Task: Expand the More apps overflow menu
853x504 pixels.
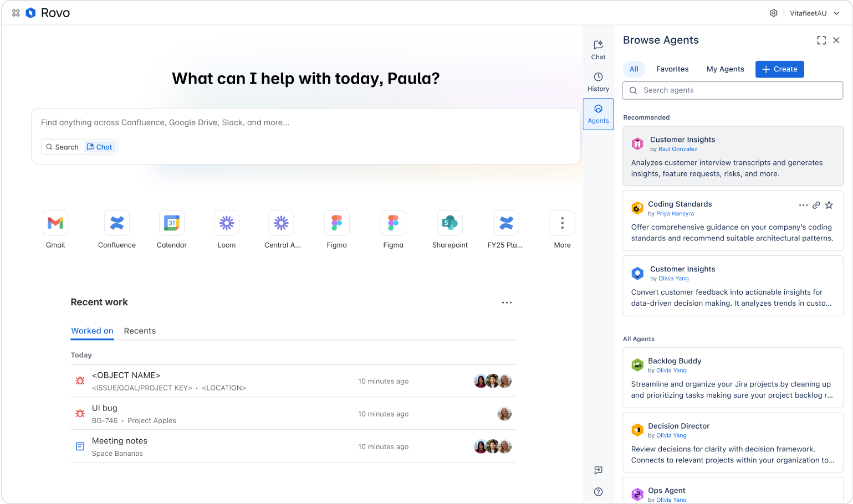Action: (562, 223)
